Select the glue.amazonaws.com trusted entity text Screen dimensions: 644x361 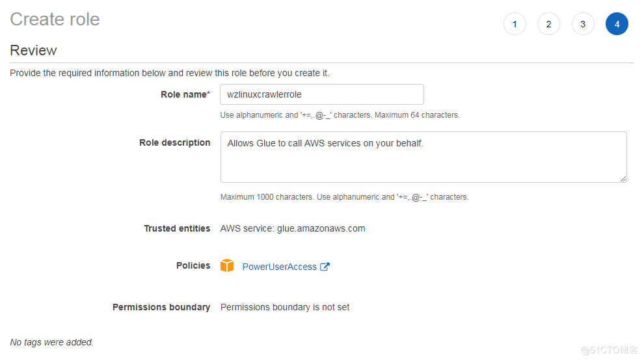(321, 228)
